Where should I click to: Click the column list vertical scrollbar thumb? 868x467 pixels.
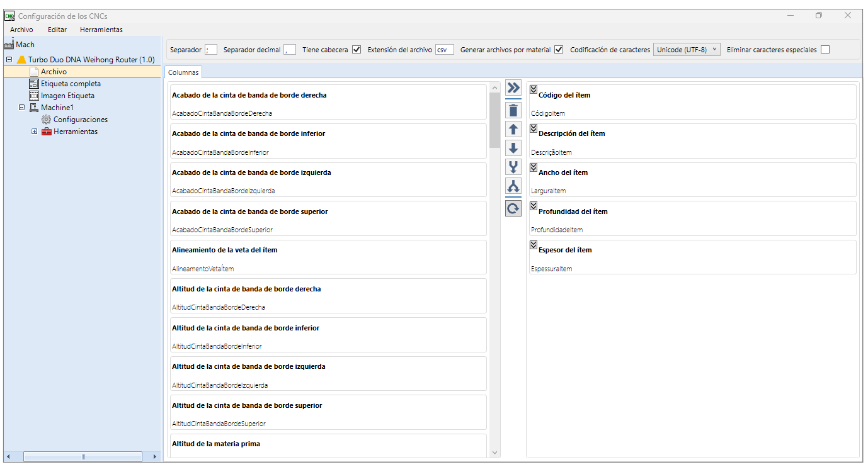pyautogui.click(x=494, y=120)
